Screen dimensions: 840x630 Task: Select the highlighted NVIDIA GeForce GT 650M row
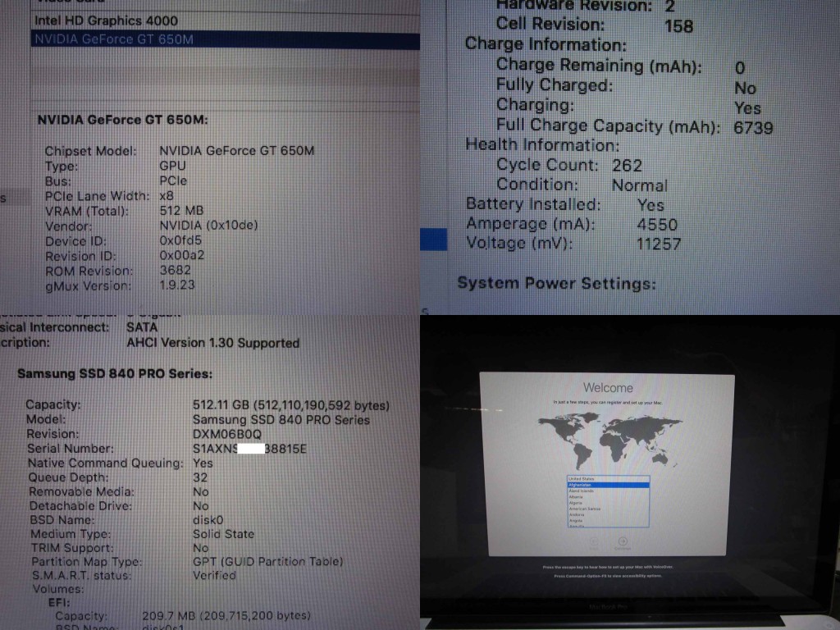pos(225,39)
